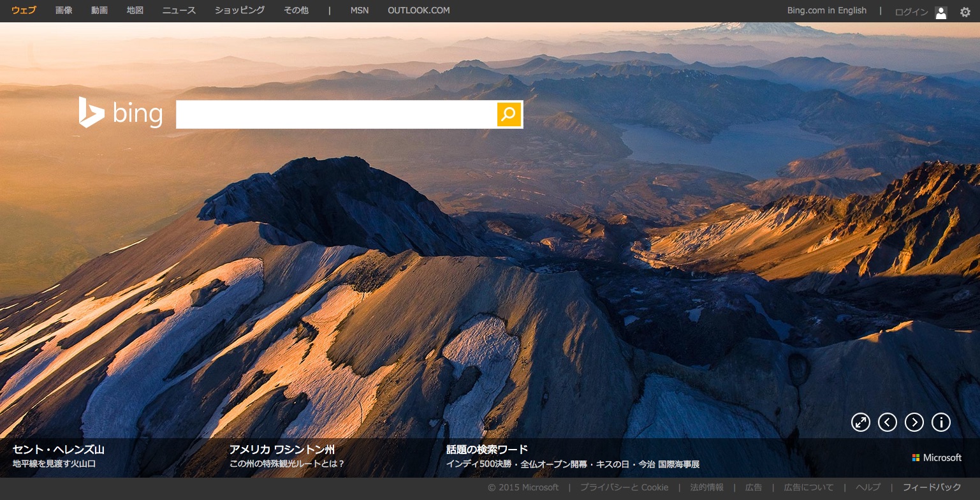
Task: Click the orange search magnifier button
Action: (509, 115)
